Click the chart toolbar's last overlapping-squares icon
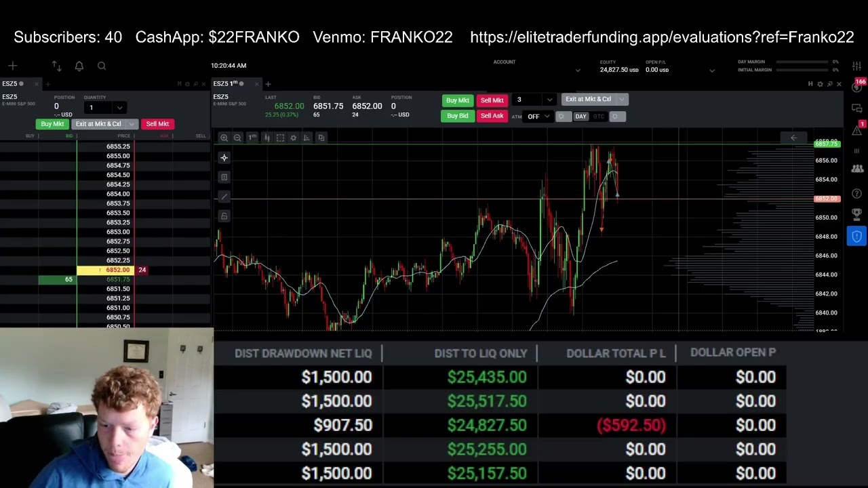868x488 pixels. [321, 138]
